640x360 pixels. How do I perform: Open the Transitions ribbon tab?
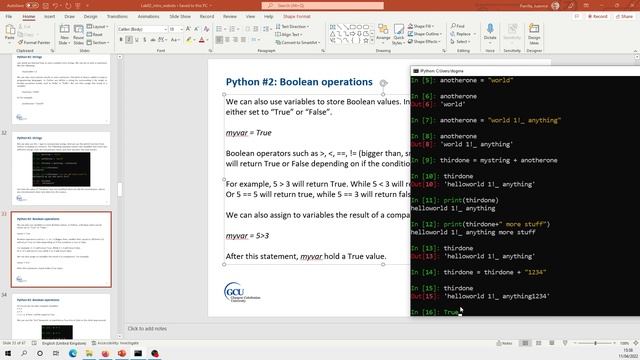coord(117,16)
